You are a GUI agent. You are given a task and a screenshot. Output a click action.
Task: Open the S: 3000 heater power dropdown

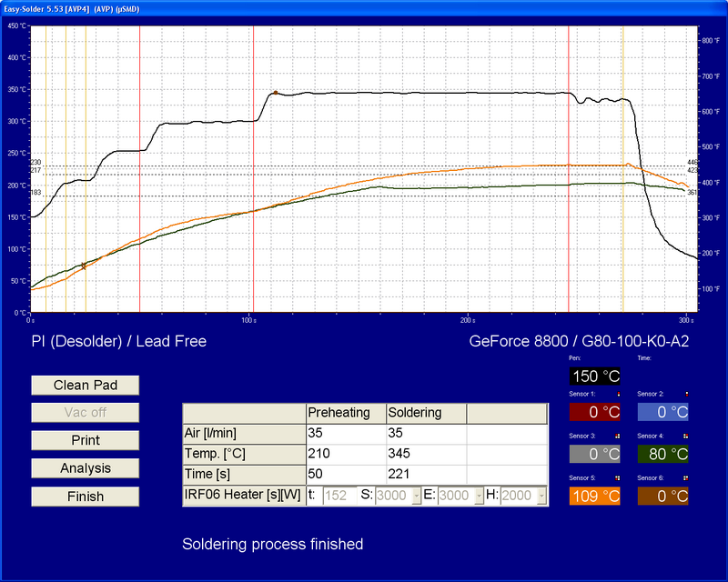pyautogui.click(x=417, y=496)
